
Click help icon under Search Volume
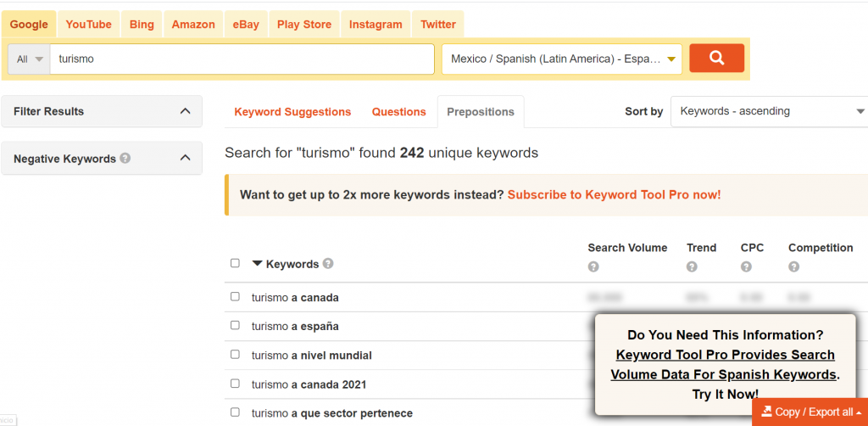(x=593, y=266)
